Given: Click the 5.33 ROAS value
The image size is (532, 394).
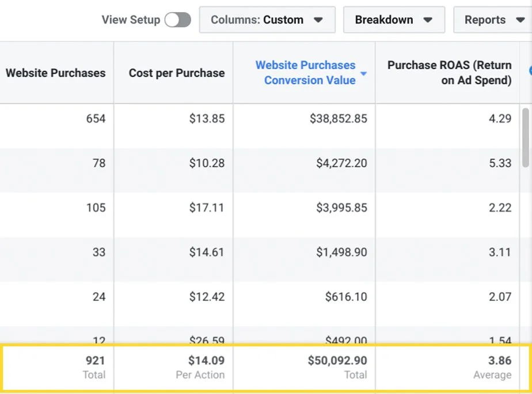Looking at the screenshot, I should (499, 163).
